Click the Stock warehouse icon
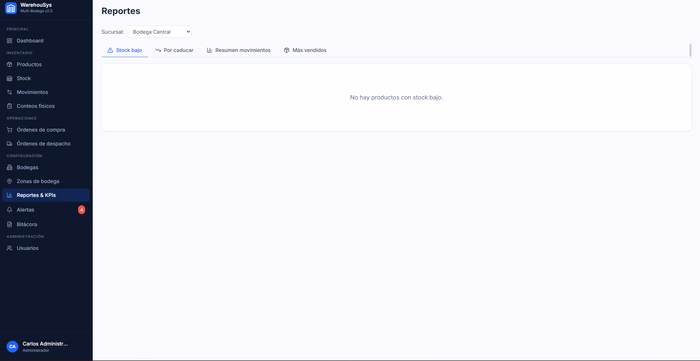 [x=9, y=78]
